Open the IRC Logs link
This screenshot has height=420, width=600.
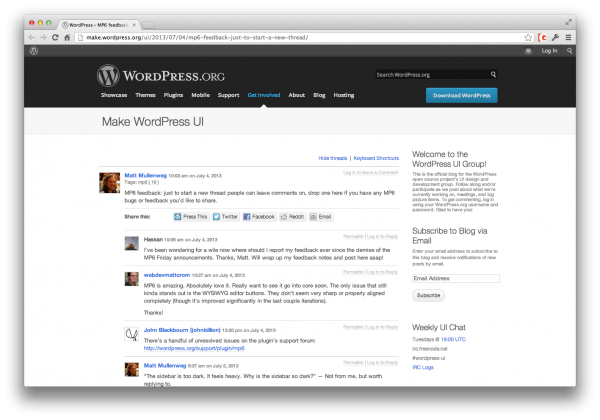tap(423, 368)
